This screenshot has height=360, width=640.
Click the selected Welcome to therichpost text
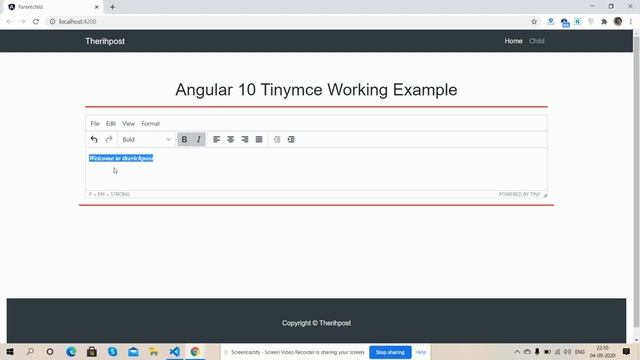[121, 158]
